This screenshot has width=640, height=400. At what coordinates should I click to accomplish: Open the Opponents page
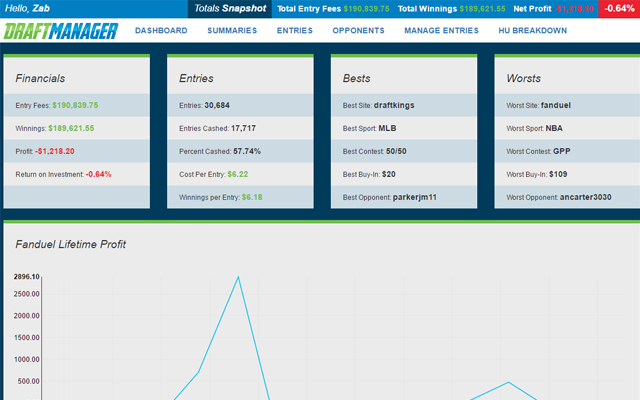point(358,31)
